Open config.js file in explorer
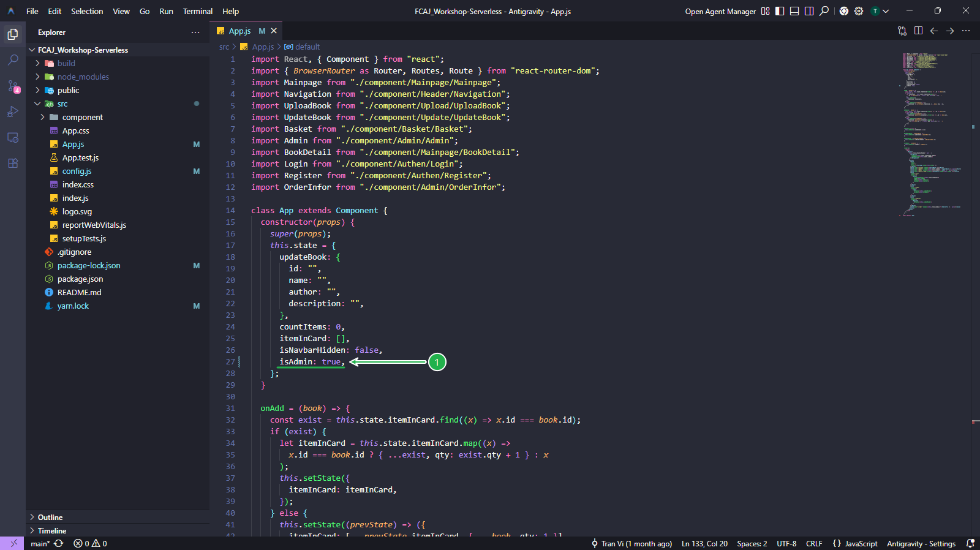Image resolution: width=980 pixels, height=550 pixels. (x=77, y=171)
